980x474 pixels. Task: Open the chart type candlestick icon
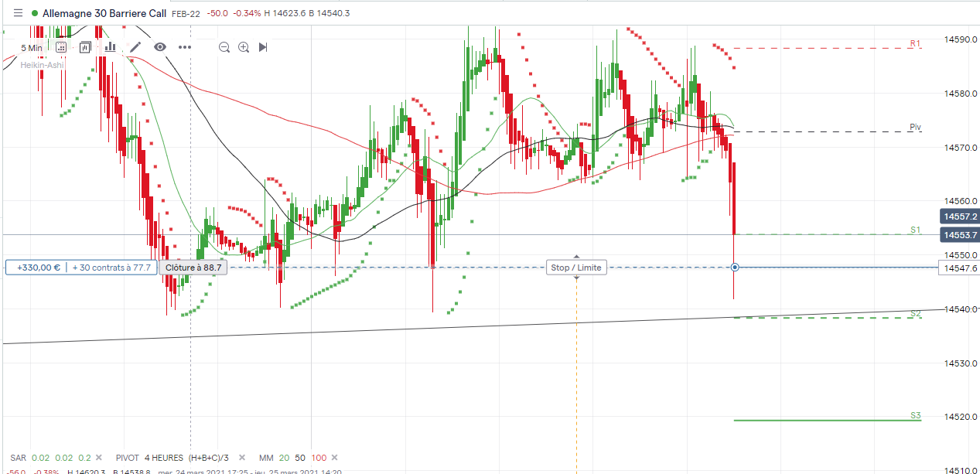click(x=85, y=47)
